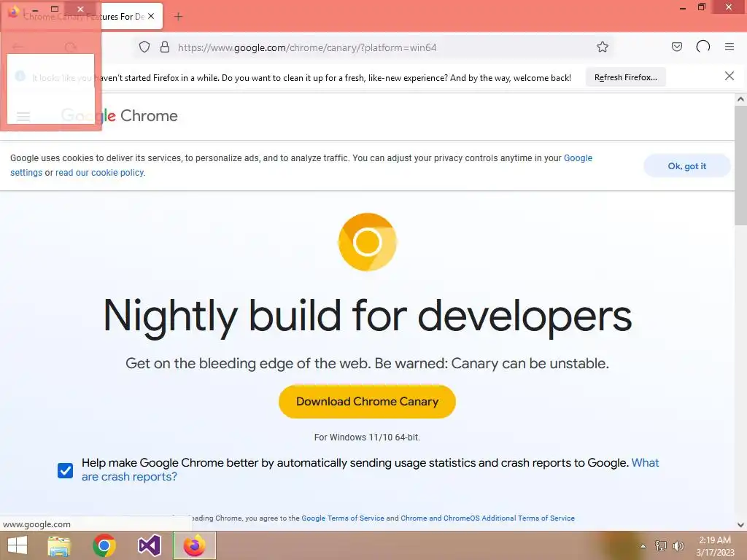Click the Ok, got it cookie button
Screen dimensions: 747x560
pos(686,166)
